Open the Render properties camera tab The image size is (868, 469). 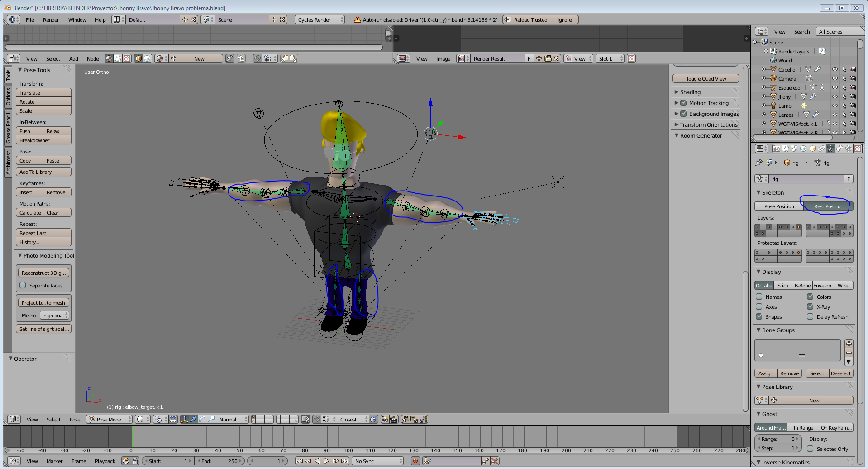(x=776, y=148)
